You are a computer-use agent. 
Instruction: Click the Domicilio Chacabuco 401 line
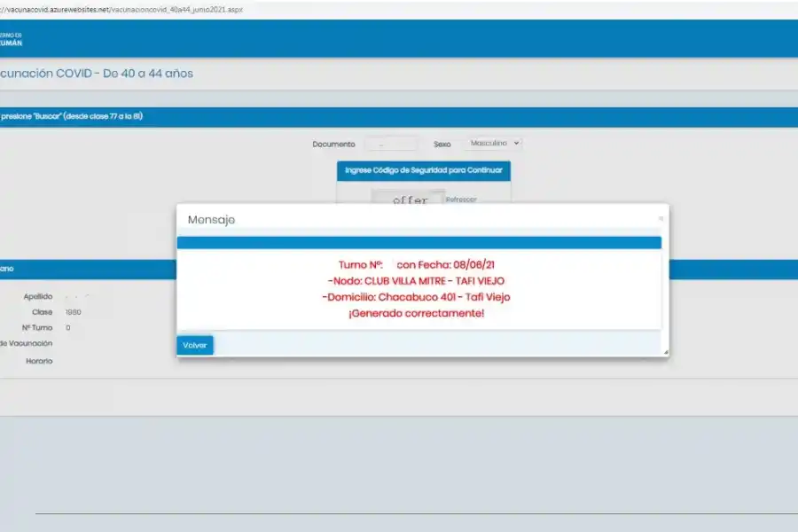pyautogui.click(x=417, y=297)
